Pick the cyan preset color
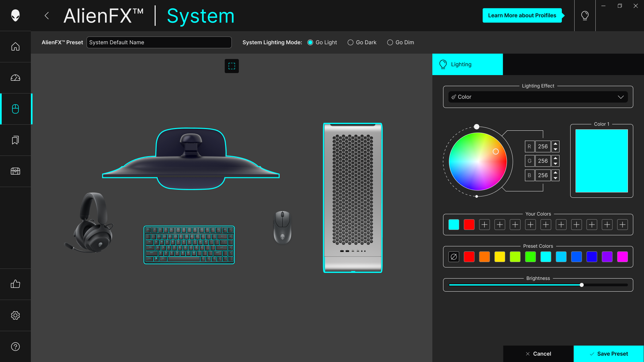Viewport: 644px width, 362px height. click(x=546, y=257)
